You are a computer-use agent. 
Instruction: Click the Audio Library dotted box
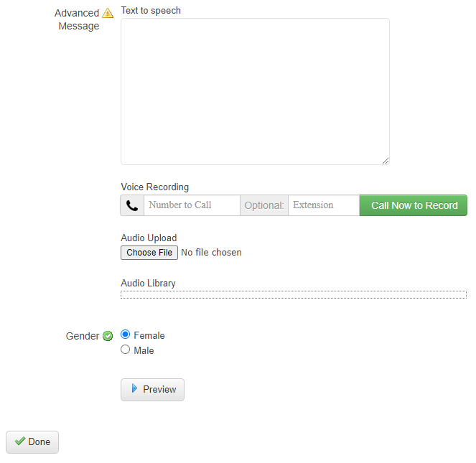pos(293,294)
